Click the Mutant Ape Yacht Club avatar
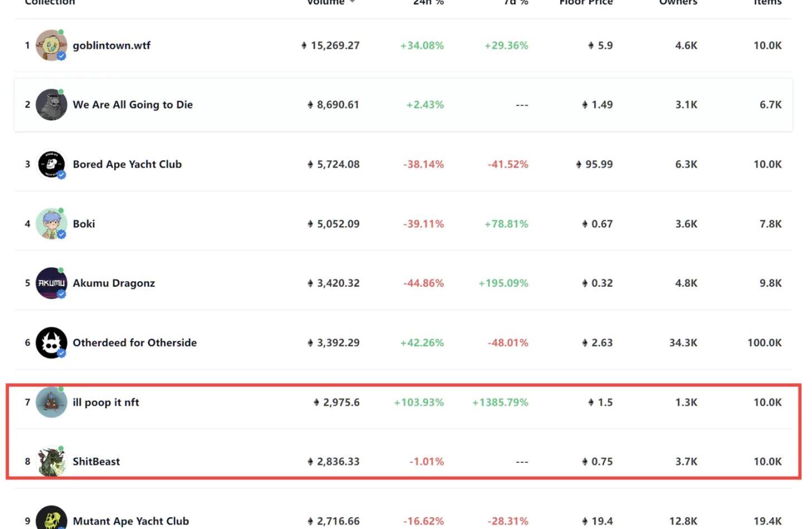The image size is (812, 529). click(x=51, y=518)
